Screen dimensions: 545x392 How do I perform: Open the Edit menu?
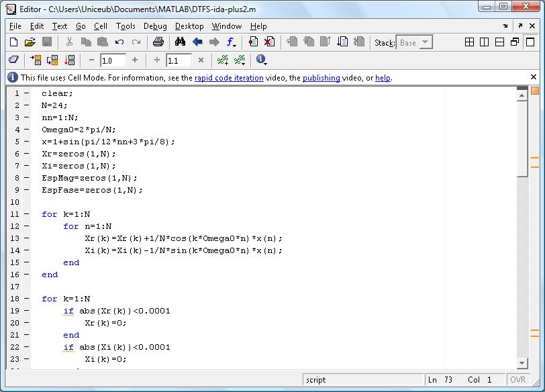(37, 26)
